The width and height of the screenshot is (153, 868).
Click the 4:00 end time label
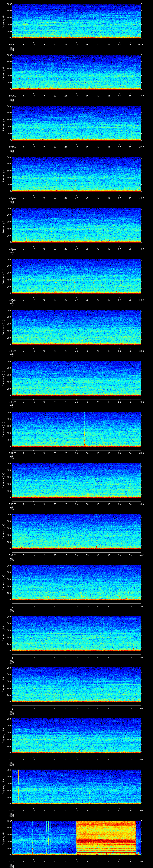click(141, 249)
